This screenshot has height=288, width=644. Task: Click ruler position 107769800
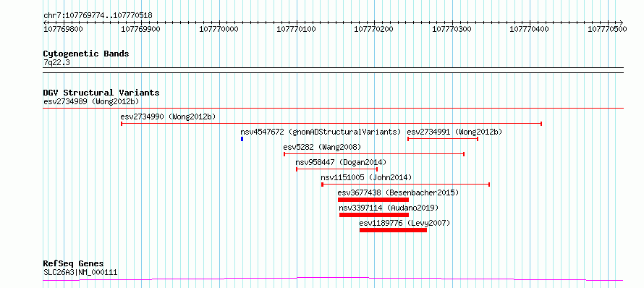63,29
